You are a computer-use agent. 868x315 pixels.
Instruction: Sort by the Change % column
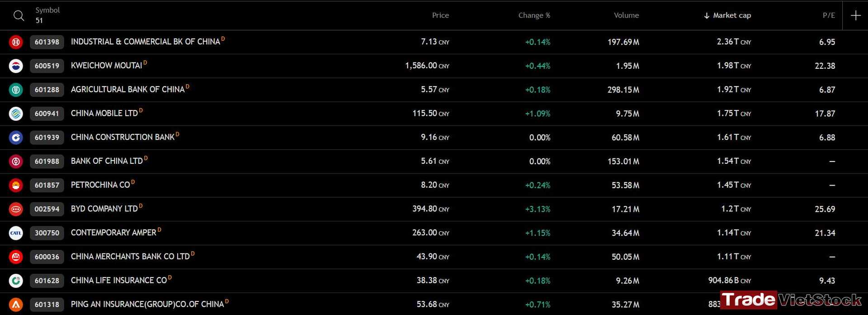[534, 15]
